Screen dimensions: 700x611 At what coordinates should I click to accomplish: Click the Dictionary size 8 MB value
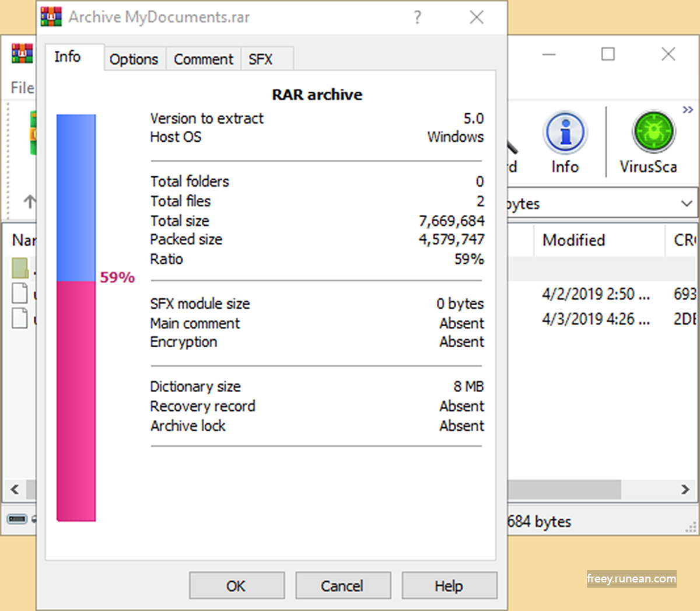pos(468,386)
